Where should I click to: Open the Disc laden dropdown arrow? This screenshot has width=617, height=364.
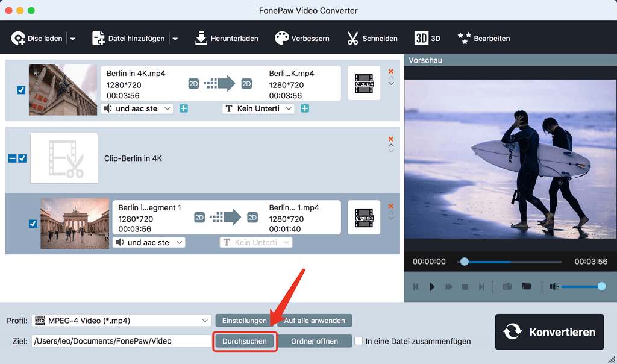point(73,39)
